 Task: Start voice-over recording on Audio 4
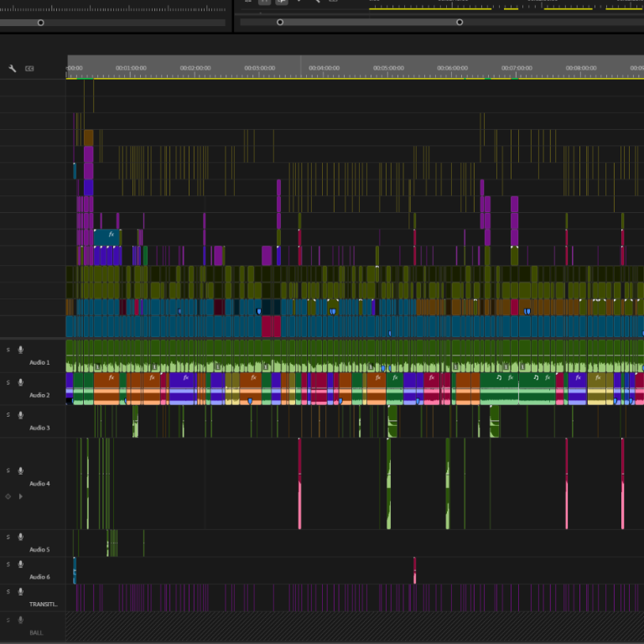click(20, 470)
